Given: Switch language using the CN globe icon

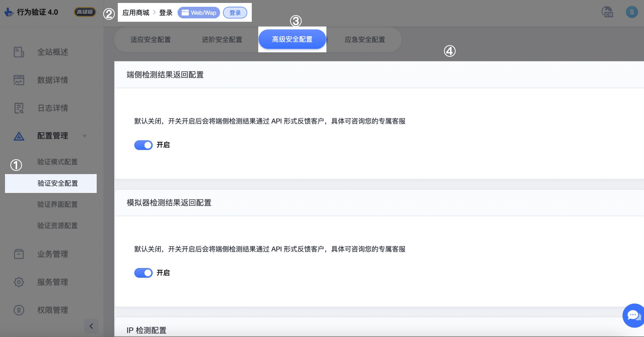Looking at the screenshot, I should [x=607, y=12].
